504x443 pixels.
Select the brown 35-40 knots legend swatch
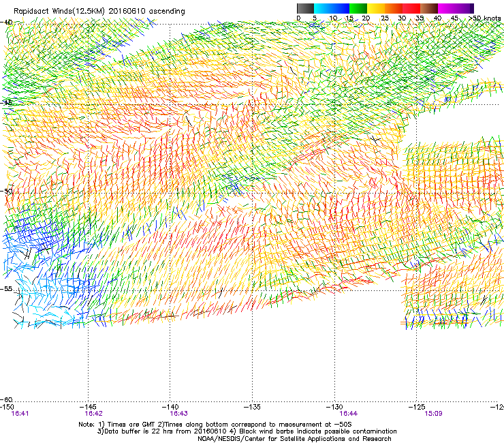429,8
